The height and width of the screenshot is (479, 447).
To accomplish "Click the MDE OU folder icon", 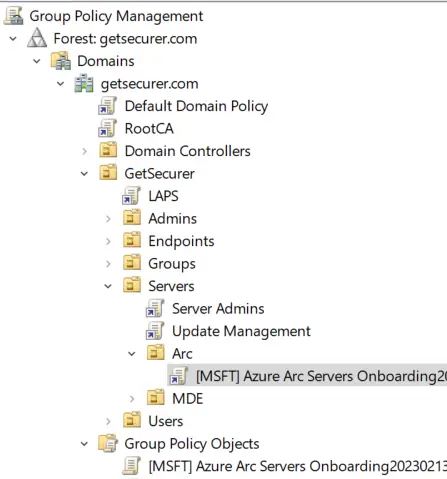I will (156, 397).
